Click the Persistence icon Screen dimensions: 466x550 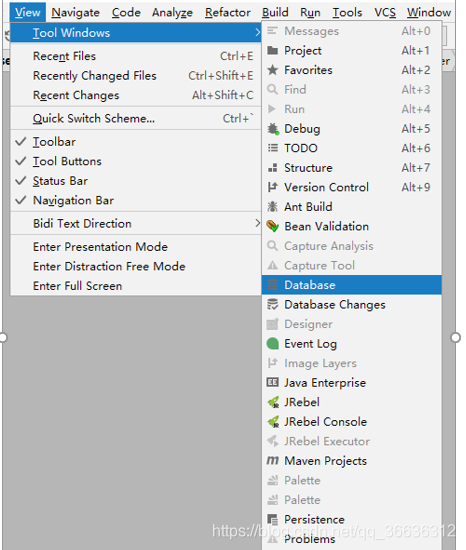tap(272, 519)
